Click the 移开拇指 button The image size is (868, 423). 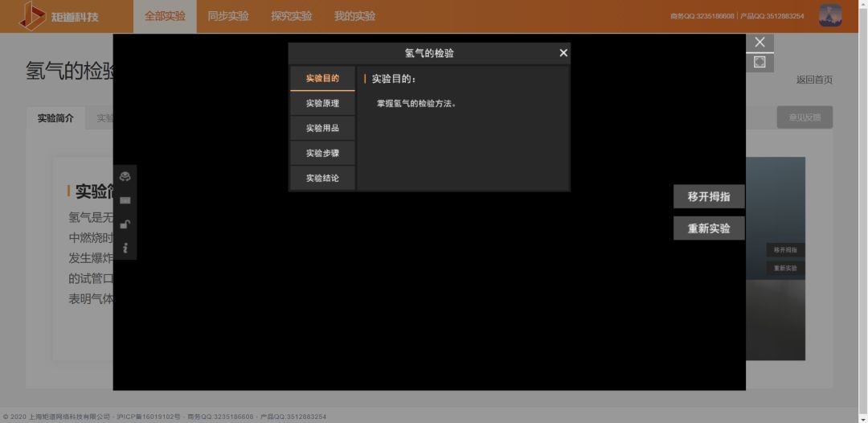click(x=709, y=196)
